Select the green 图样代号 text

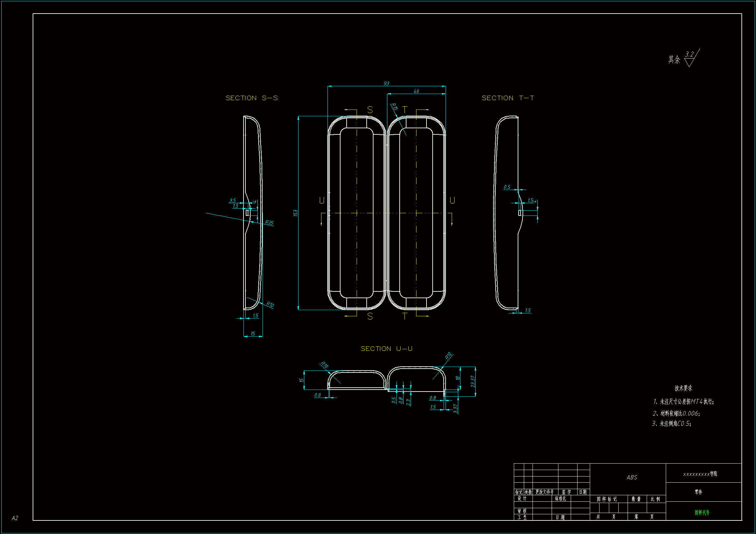tap(702, 513)
